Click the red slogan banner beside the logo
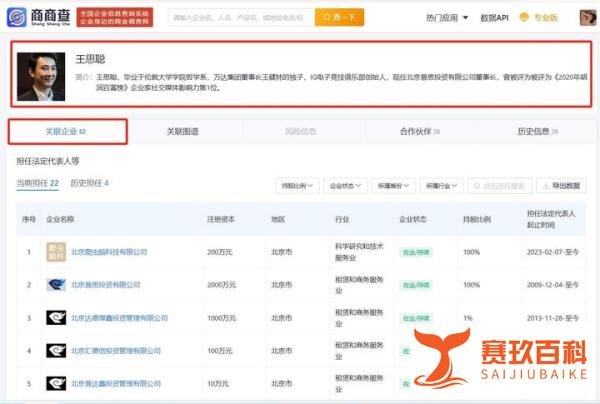This screenshot has height=404, width=600. tap(115, 18)
